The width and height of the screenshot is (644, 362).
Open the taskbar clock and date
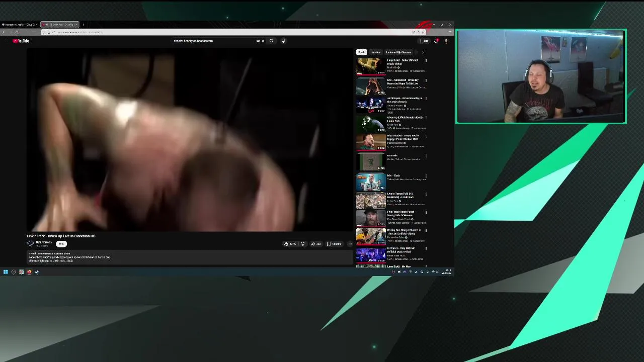pyautogui.click(x=446, y=272)
